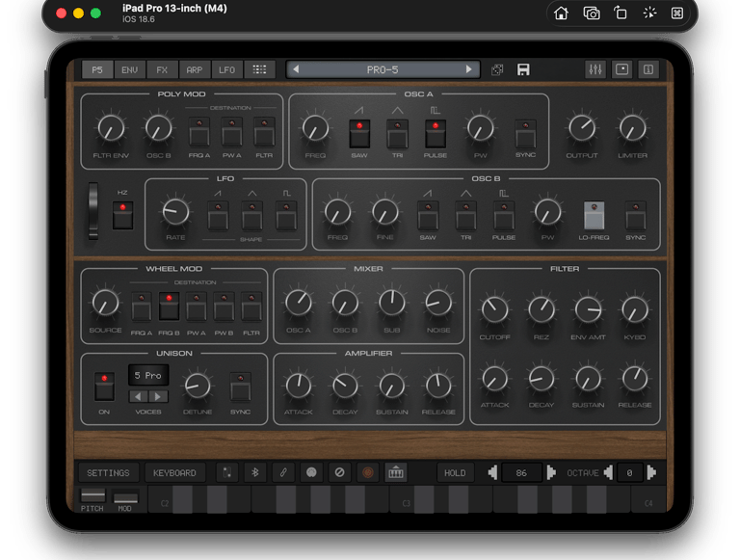Open the step sequencer grid icon

(x=258, y=69)
